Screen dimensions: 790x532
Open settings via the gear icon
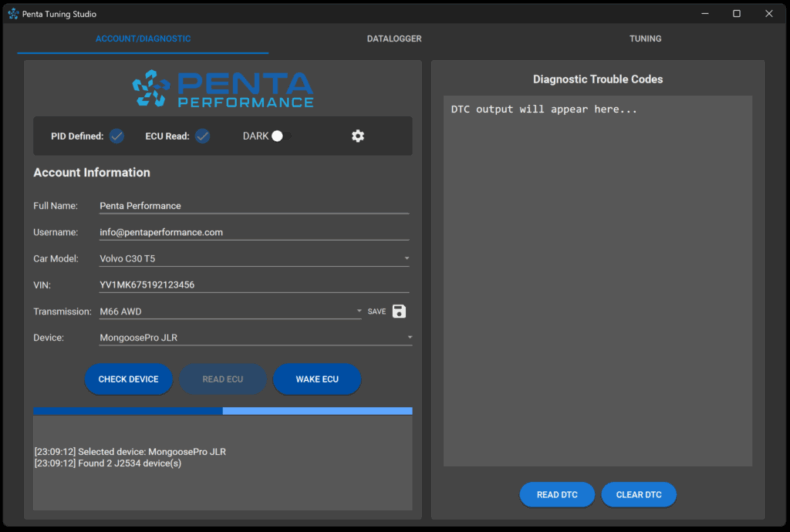click(358, 136)
